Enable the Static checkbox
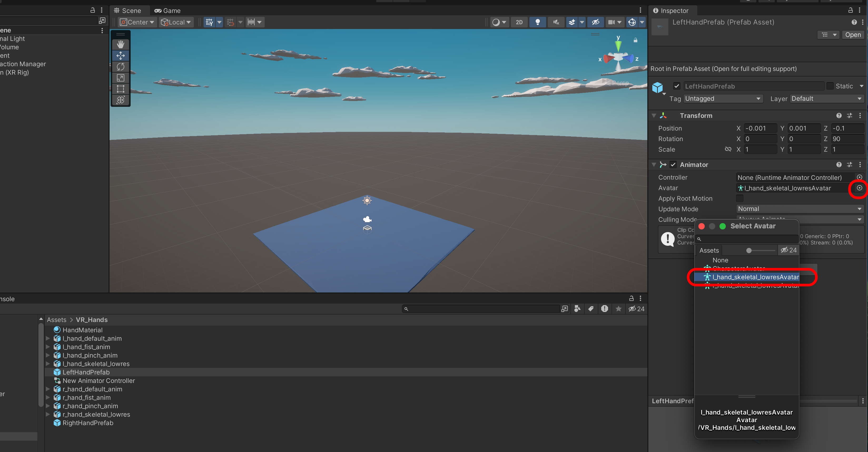The height and width of the screenshot is (452, 868). 830,86
